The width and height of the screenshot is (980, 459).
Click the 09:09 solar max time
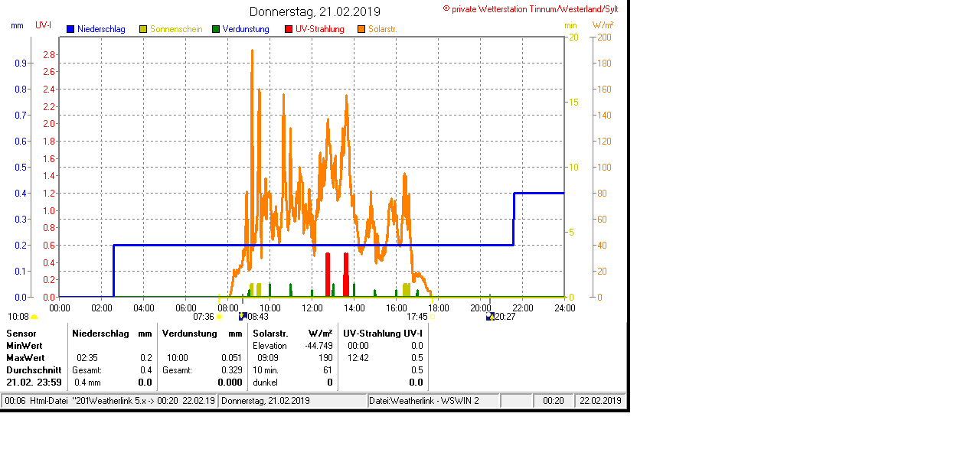click(268, 358)
